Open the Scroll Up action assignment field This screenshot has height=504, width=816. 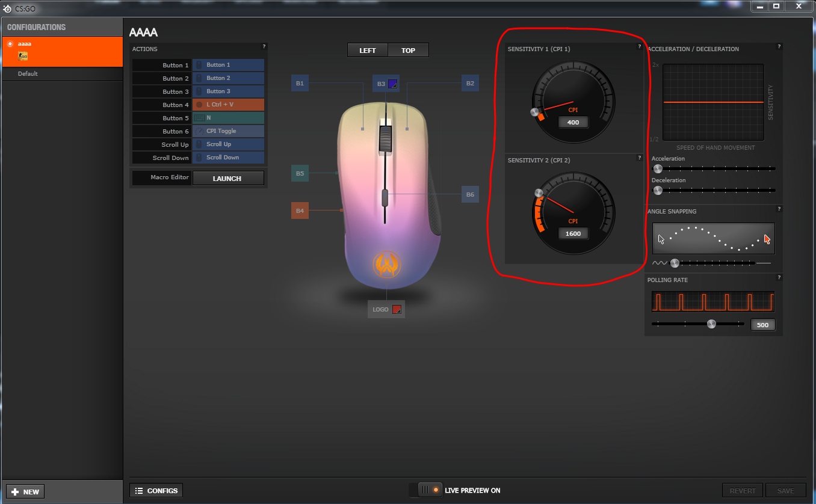(228, 144)
